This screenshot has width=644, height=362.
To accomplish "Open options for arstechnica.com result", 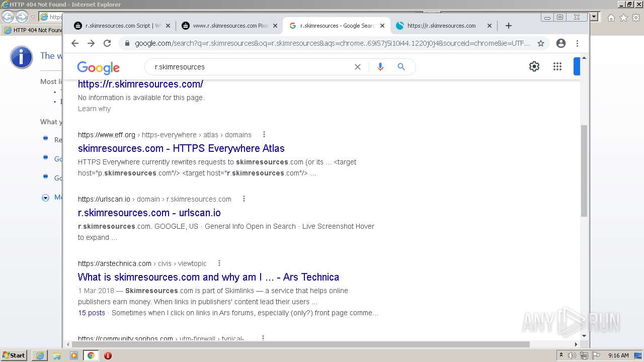I will (219, 263).
